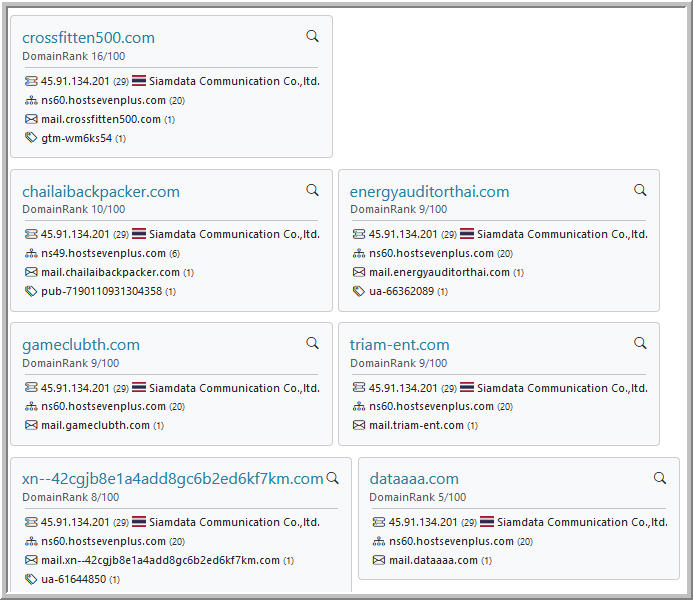Click IP 45.91.134.201 in chailaibackpacker.com card
Screen dimensions: 693x600
75,235
